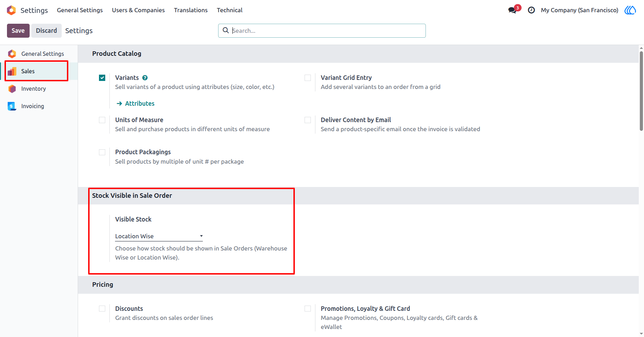
Task: Open the Translations menu
Action: 191,10
